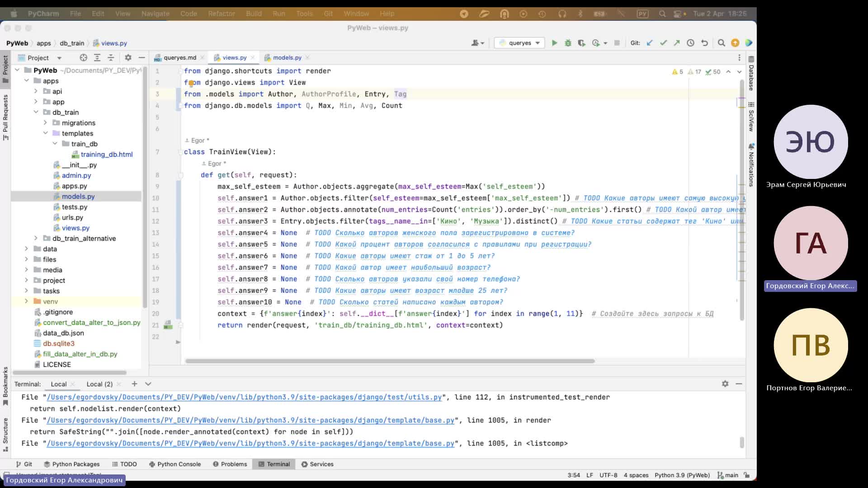Go to next highlighted problem arrow
Image resolution: width=868 pixels, height=488 pixels.
(x=740, y=72)
